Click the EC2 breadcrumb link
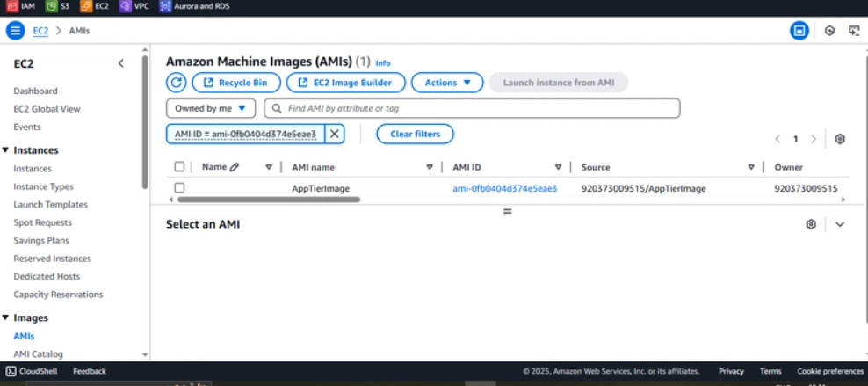 tap(40, 31)
